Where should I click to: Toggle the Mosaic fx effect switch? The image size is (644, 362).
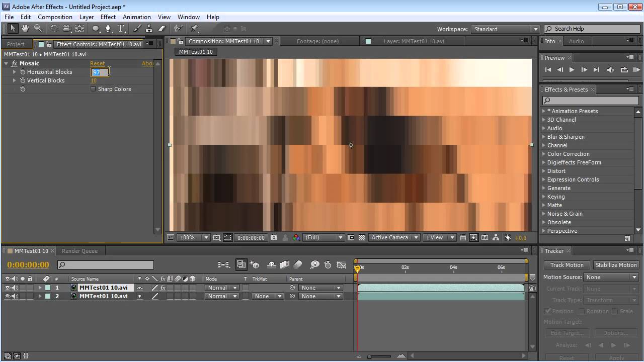pyautogui.click(x=14, y=63)
